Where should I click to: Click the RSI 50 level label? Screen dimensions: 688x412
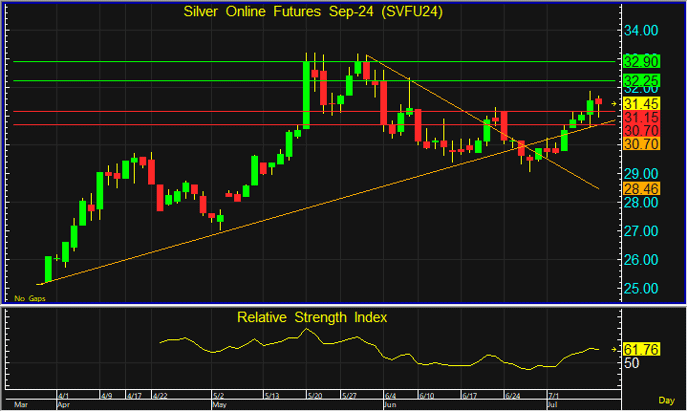pos(632,363)
